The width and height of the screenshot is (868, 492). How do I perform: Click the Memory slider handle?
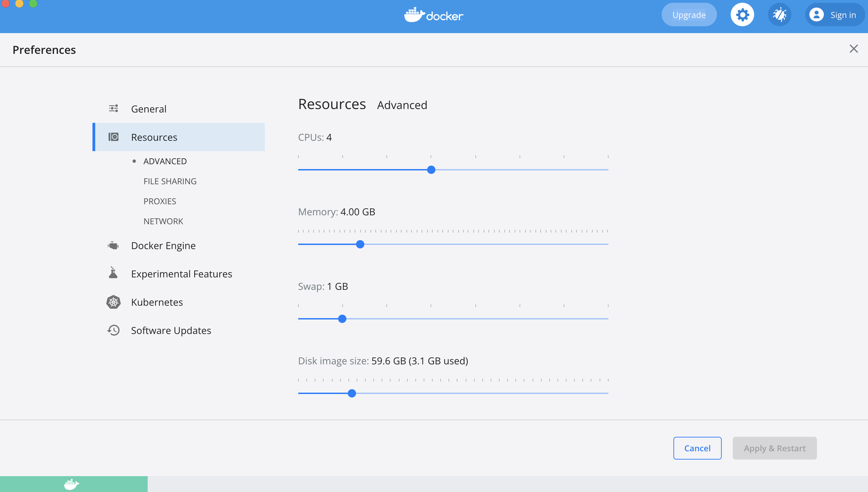click(360, 244)
